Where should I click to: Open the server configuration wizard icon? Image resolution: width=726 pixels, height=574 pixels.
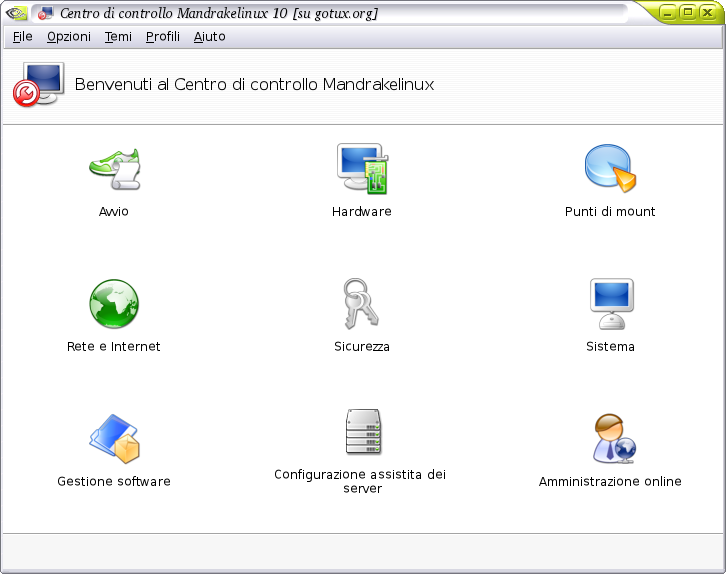pyautogui.click(x=363, y=432)
